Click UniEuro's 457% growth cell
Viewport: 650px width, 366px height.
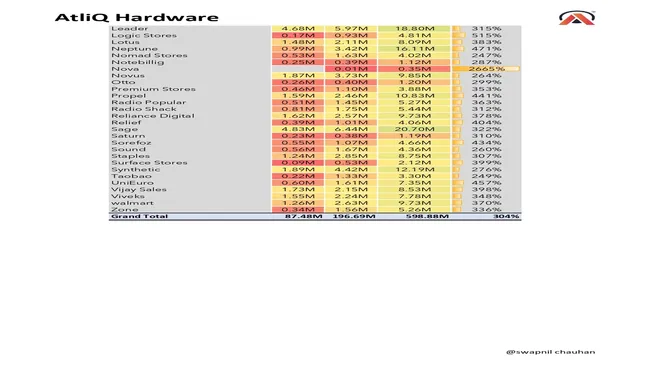(x=486, y=183)
